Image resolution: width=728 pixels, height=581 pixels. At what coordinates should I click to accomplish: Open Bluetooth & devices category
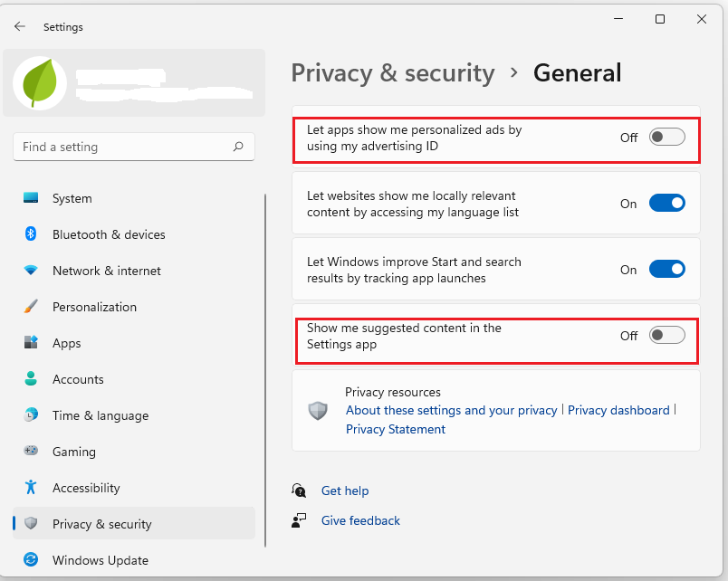134,234
